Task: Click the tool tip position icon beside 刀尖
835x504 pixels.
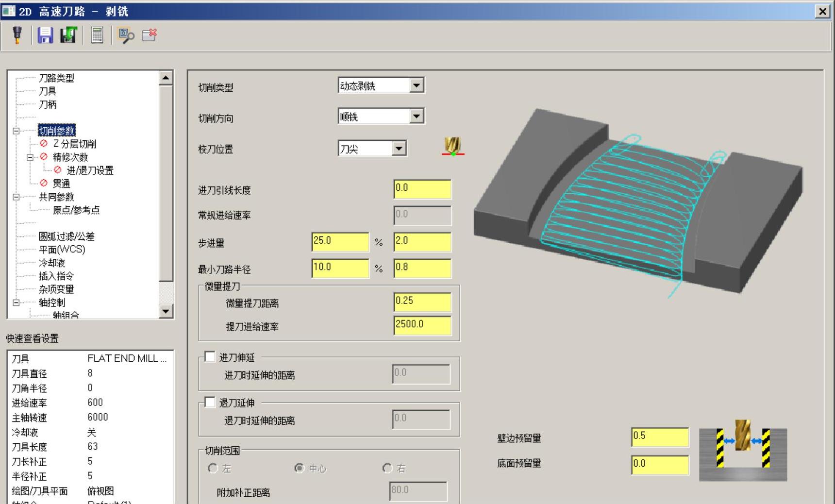Action: coord(452,146)
